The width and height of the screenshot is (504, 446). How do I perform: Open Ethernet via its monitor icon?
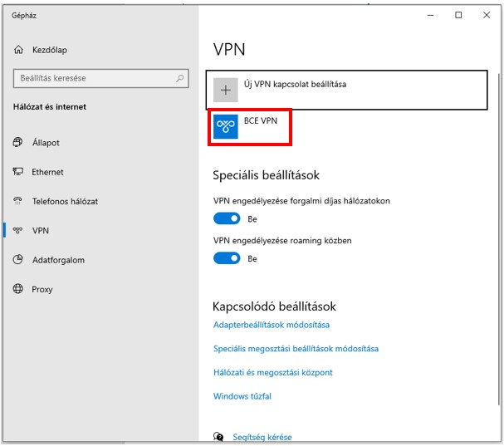pos(18,171)
